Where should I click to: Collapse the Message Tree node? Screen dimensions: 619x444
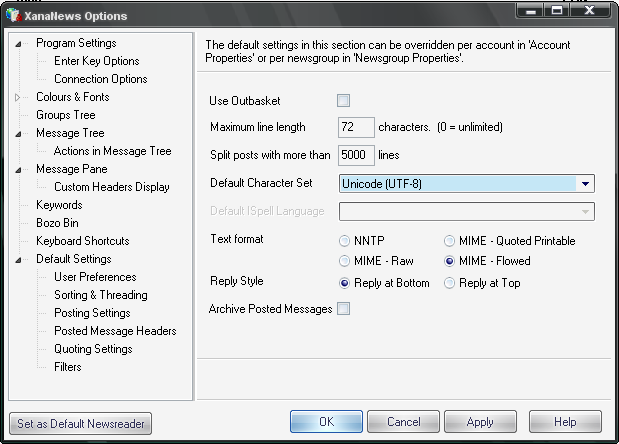18,133
